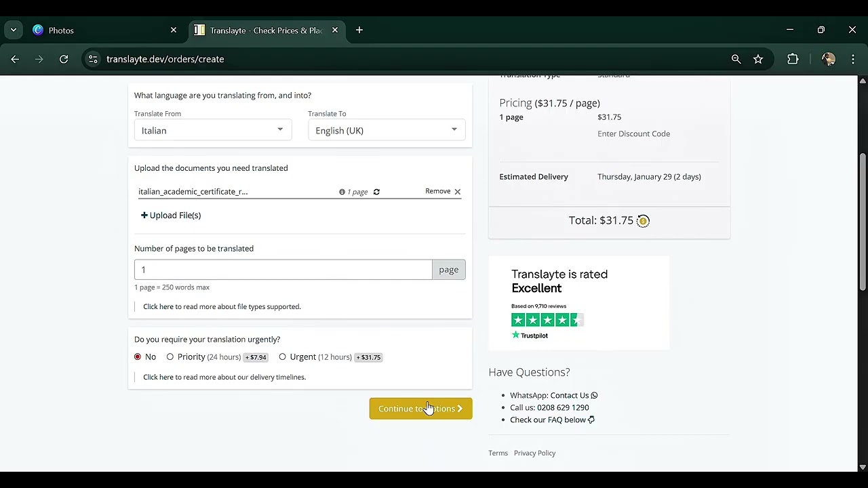Viewport: 868px width, 488px height.
Task: Close the Photos tab
Action: [174, 30]
